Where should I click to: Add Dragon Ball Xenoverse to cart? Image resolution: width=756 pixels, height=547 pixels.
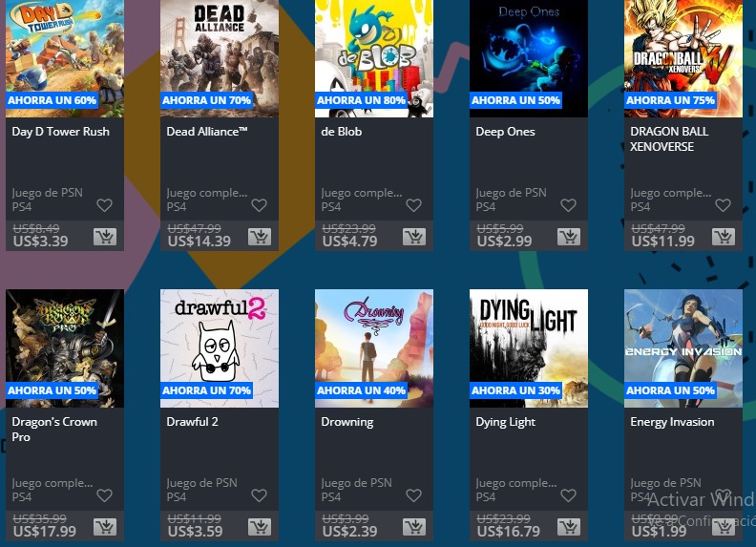pos(724,237)
